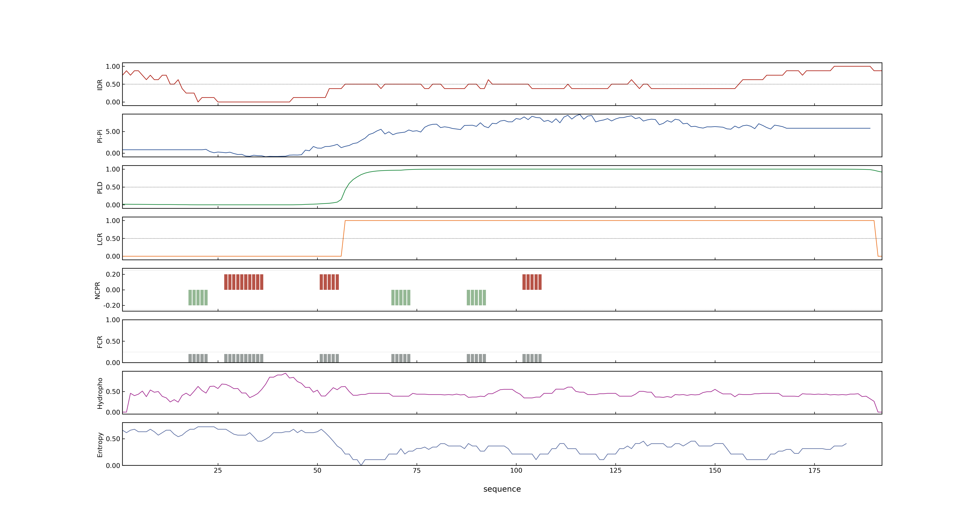
Task: Click x-axis tick label 100
Action: pos(516,470)
